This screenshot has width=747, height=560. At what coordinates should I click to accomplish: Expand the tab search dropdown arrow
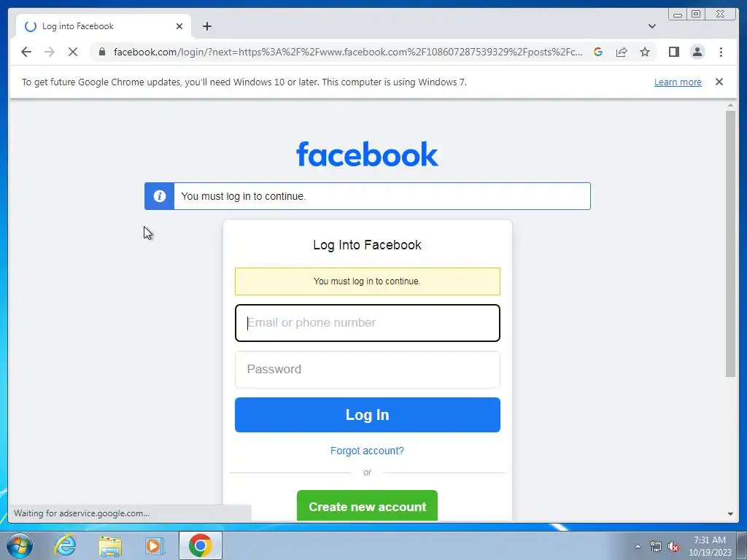click(652, 26)
